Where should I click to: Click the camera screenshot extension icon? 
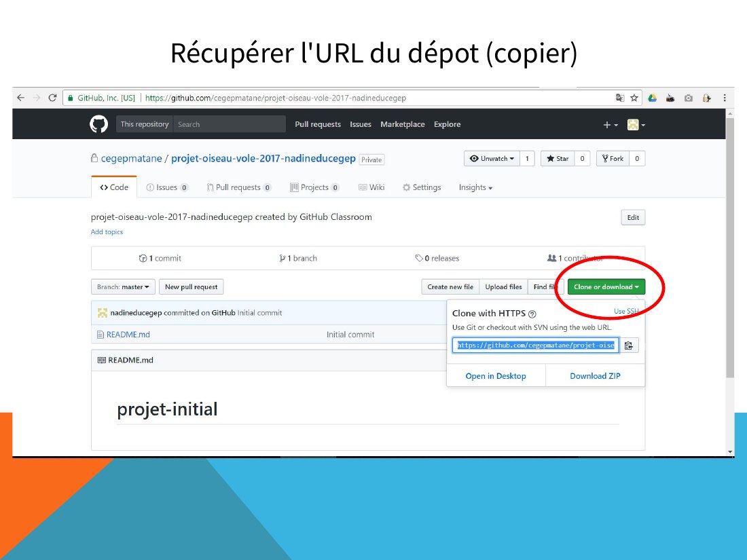tap(689, 98)
